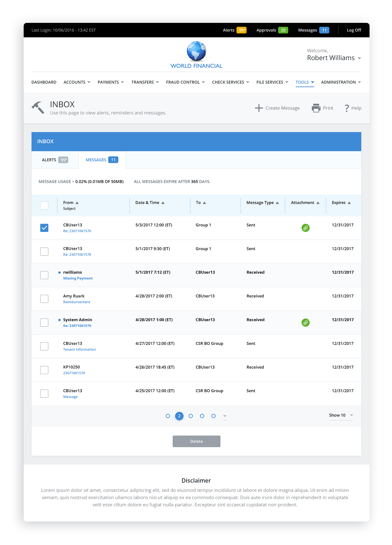Sort by Date & Time column arrow
Viewport: 392px width, 545px height.
163,203
